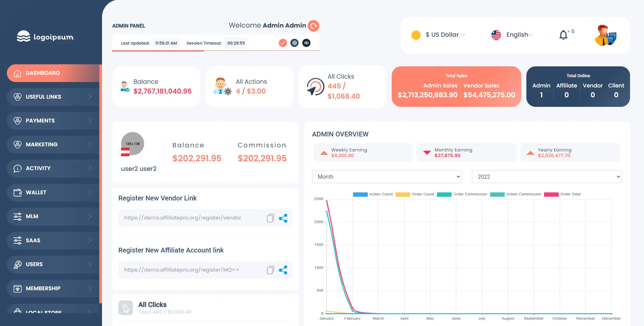Click the Weekly Earning card
Image resolution: width=644 pixels, height=326 pixels.
click(363, 152)
